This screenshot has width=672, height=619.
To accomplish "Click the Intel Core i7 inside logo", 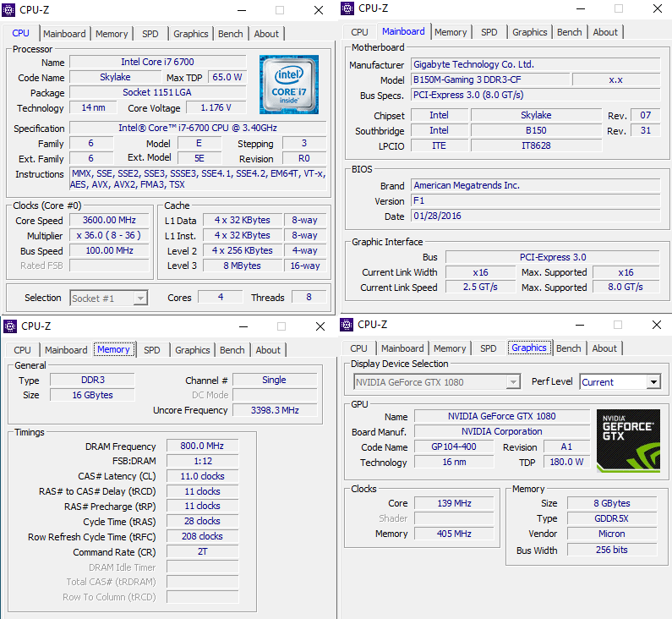I will tap(289, 85).
